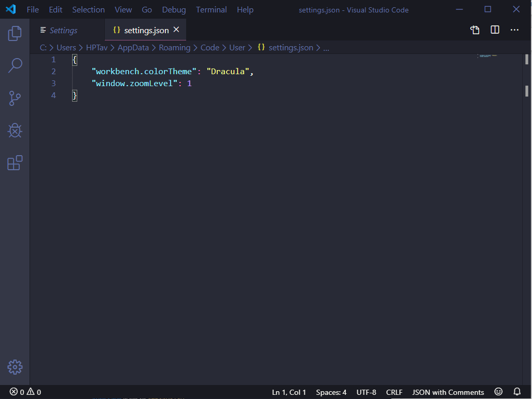Screen dimensions: 532x399
Task: Split the editor to the right
Action: pyautogui.click(x=495, y=30)
